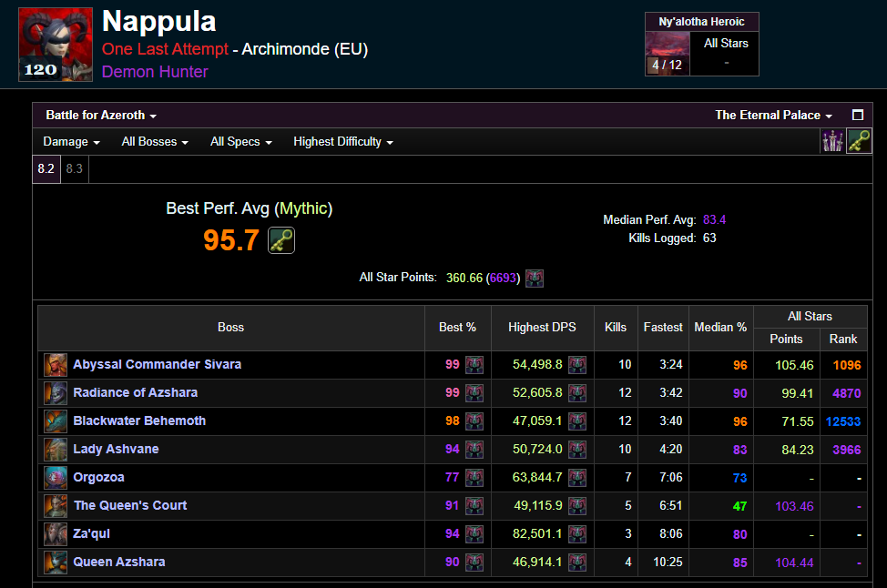Image resolution: width=887 pixels, height=588 pixels.
Task: Click The Queen's Court boss icon
Action: tap(56, 506)
